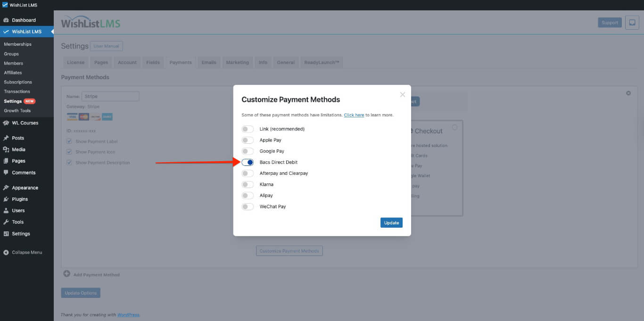
Task: Disable the Bacs Direct Debit toggle
Action: point(248,162)
